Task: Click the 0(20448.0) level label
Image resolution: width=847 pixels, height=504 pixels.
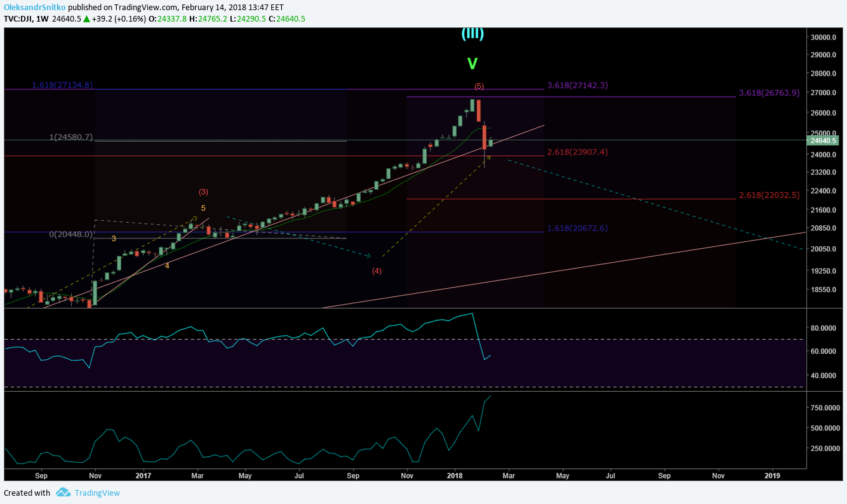Action: (71, 234)
